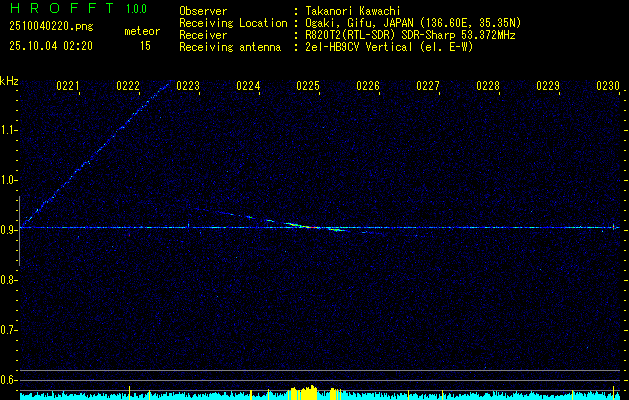The width and height of the screenshot is (629, 400).
Task: Click the date stamp 25.10.04 02:20
Action: (51, 46)
